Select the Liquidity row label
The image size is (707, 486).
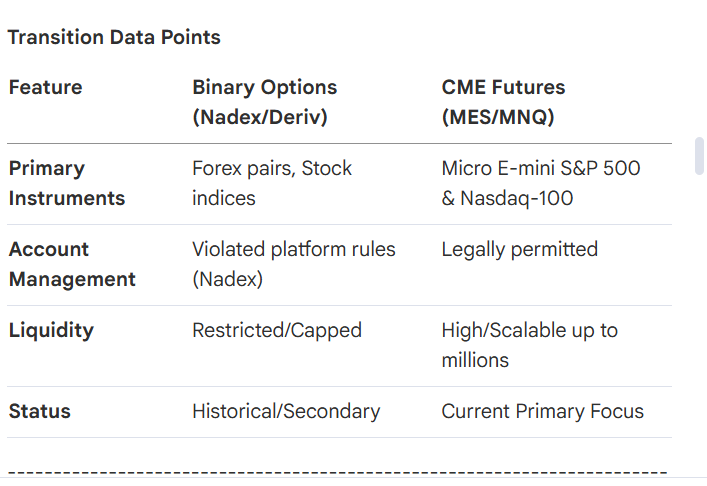click(51, 330)
